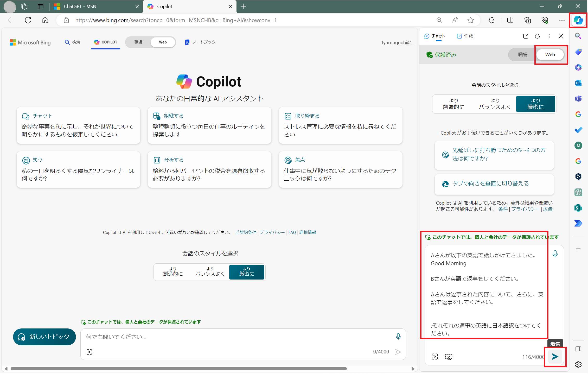Choose より創造的に style in sidebar

tap(453, 104)
